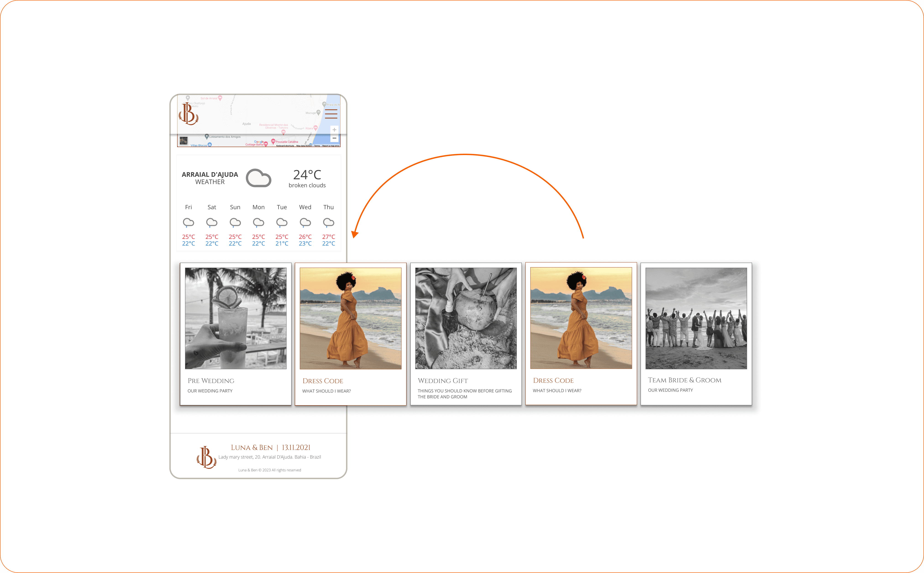Select the Fri forecast cloud icon

click(x=188, y=222)
